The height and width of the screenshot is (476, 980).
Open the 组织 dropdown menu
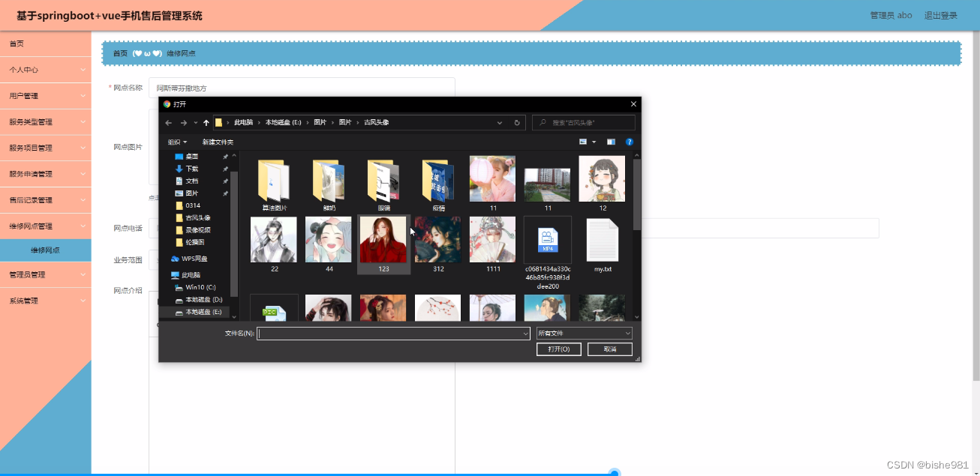click(174, 142)
